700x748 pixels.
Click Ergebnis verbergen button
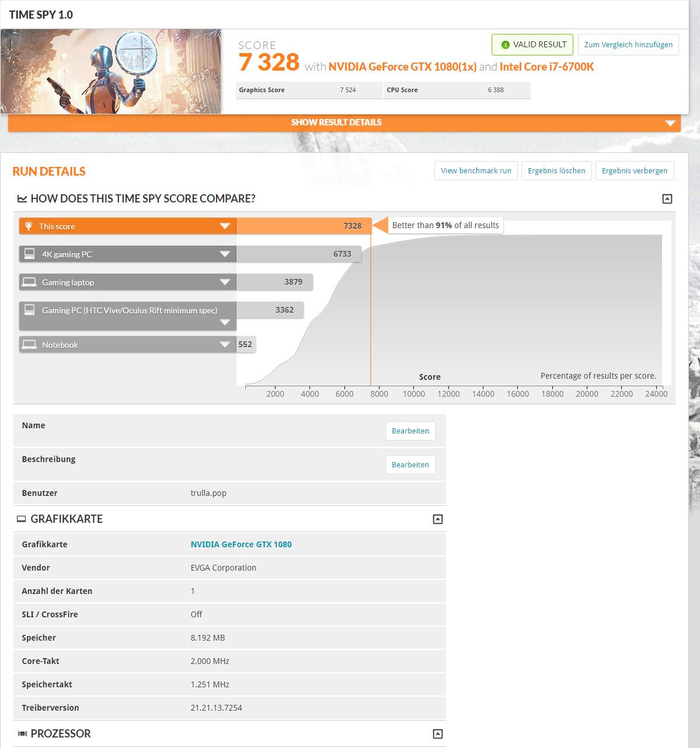tap(635, 170)
